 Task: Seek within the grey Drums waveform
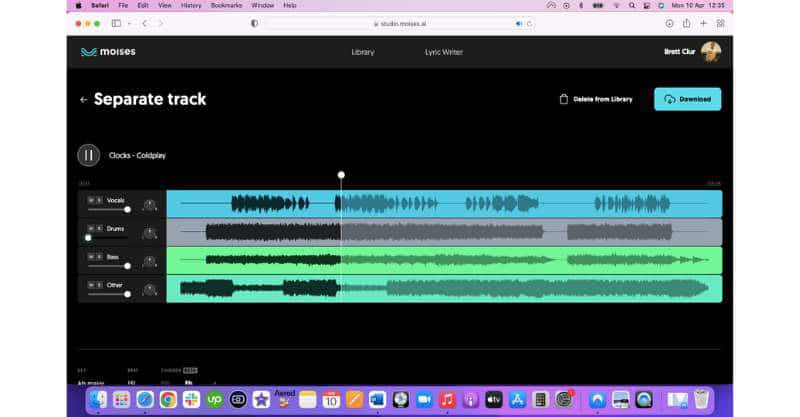coord(444,232)
